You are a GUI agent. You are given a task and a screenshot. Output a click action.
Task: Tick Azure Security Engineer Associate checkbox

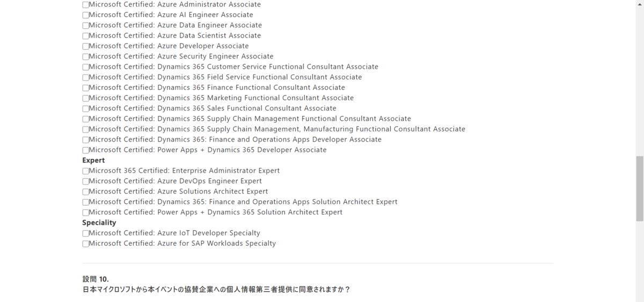click(x=86, y=57)
